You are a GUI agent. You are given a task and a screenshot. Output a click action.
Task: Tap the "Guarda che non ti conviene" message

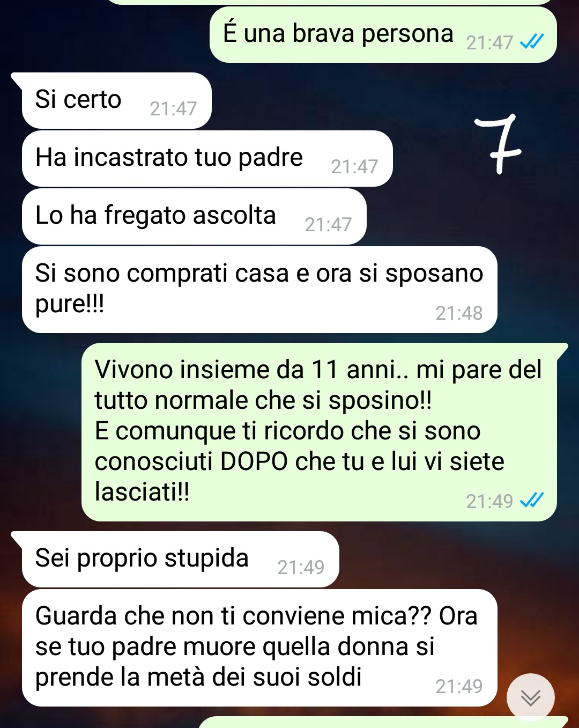click(x=259, y=648)
